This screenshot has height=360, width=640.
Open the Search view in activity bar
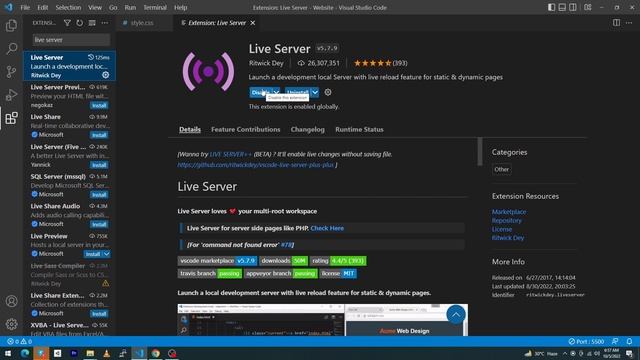(x=11, y=49)
